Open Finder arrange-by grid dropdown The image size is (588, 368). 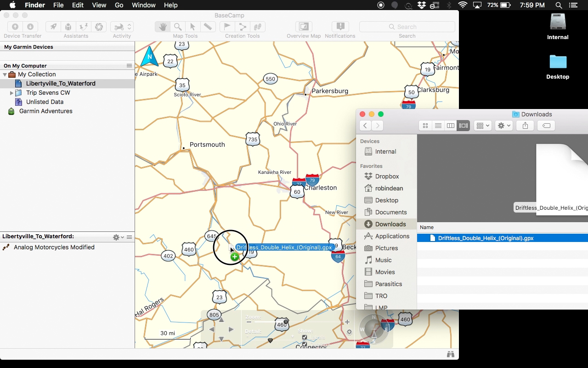point(482,126)
